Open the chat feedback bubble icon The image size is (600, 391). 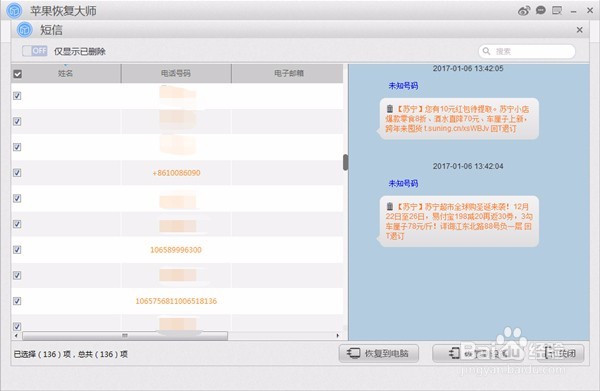[x=541, y=10]
